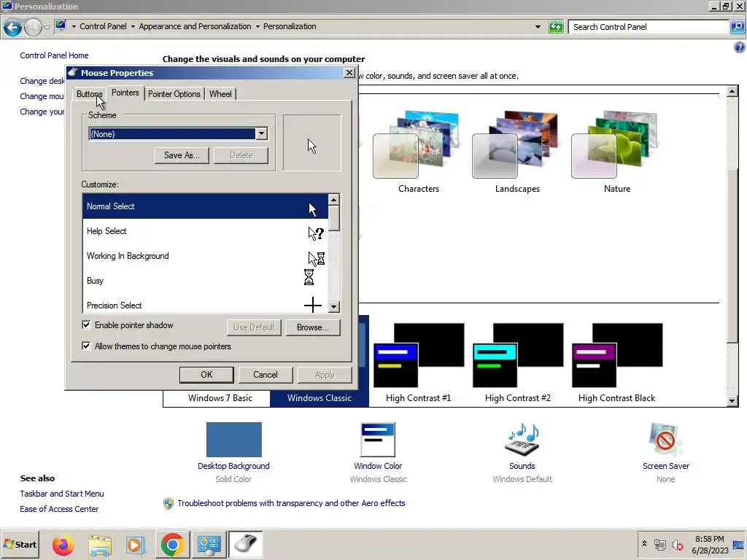
Task: Open Sounds settings icon
Action: pyautogui.click(x=522, y=440)
